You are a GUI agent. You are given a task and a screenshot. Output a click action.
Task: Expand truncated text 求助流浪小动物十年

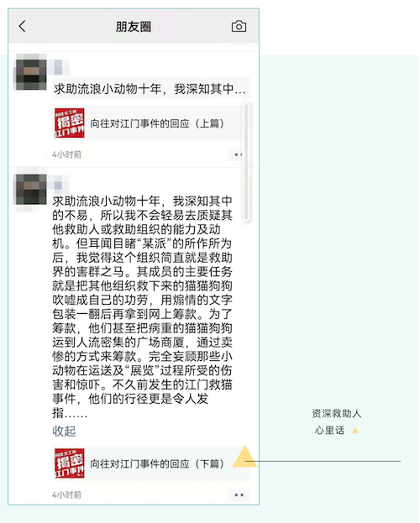click(x=150, y=89)
